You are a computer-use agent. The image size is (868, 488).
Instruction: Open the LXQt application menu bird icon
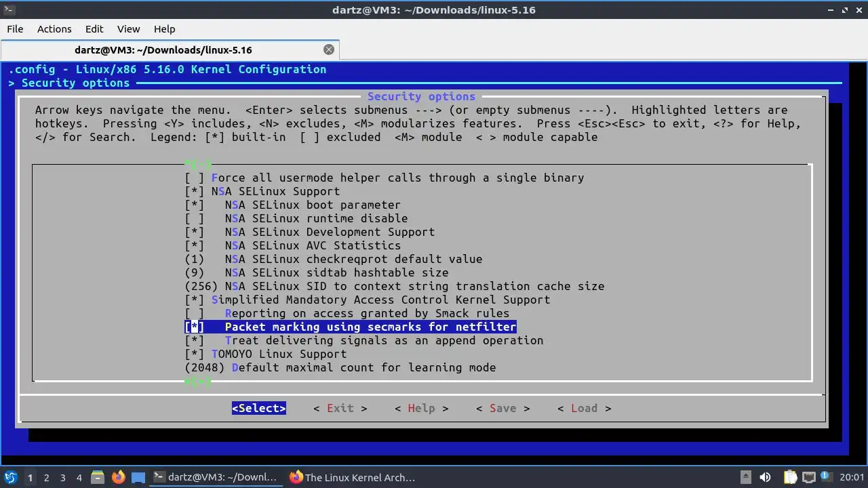(x=10, y=477)
